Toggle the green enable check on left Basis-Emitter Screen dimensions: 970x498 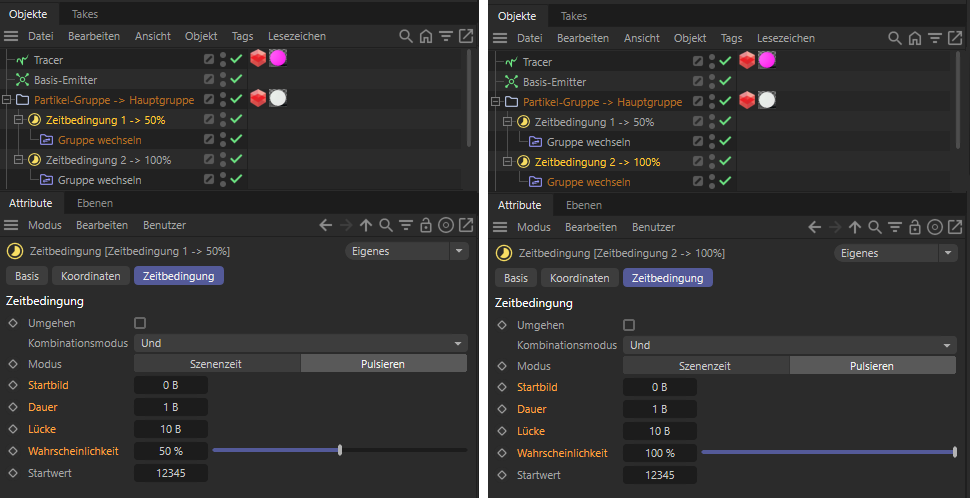(236, 79)
